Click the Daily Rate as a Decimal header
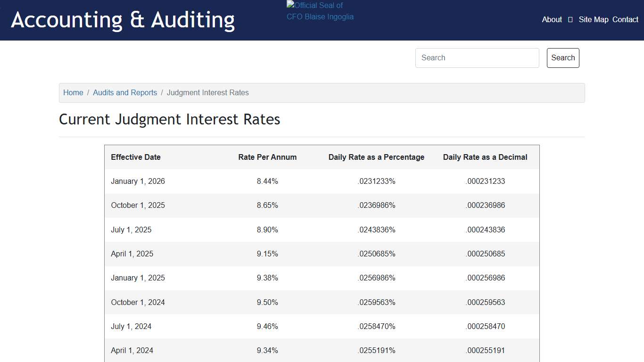 point(485,157)
